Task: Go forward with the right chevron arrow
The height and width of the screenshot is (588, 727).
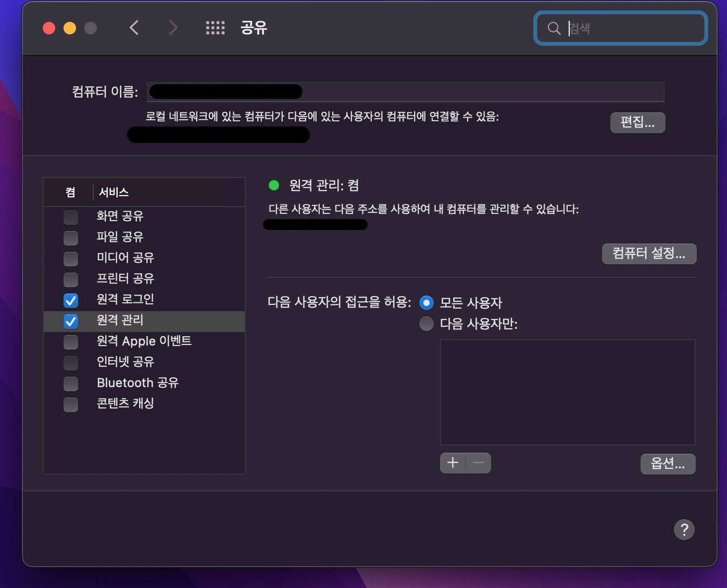Action: coord(173,28)
